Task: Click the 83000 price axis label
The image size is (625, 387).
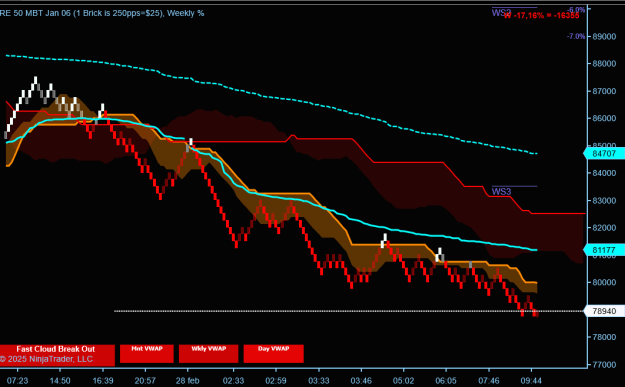Action: coord(604,200)
